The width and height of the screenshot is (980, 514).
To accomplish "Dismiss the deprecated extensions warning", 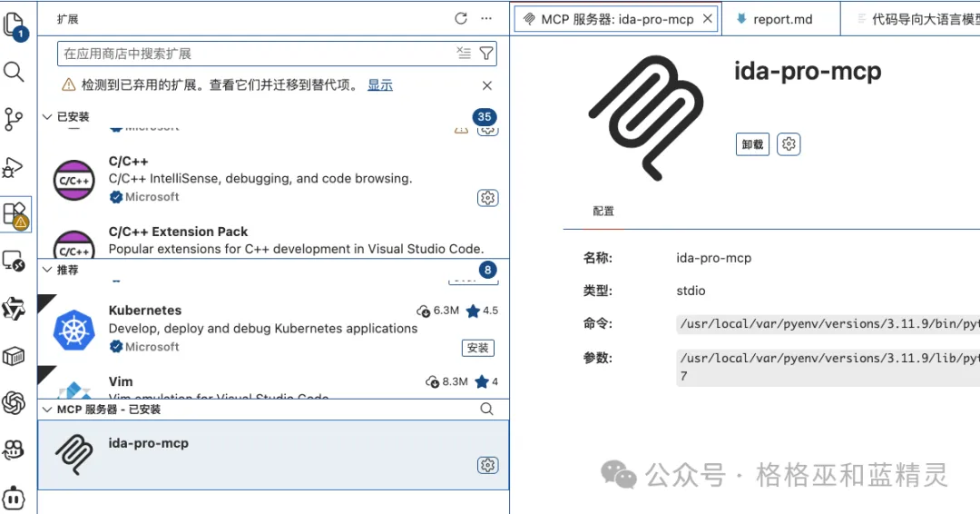I will tap(487, 85).
